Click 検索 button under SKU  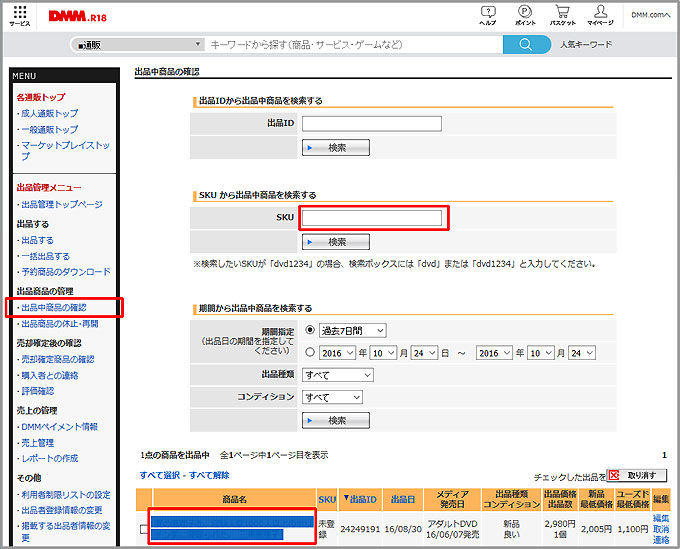click(336, 242)
